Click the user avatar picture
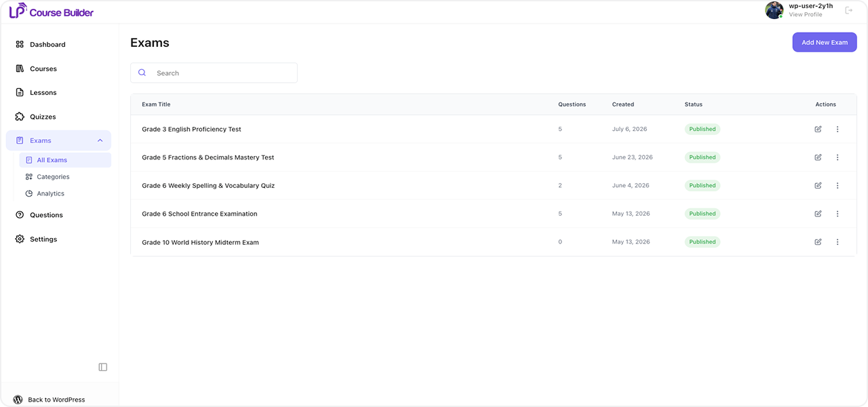868x407 pixels. (x=774, y=10)
